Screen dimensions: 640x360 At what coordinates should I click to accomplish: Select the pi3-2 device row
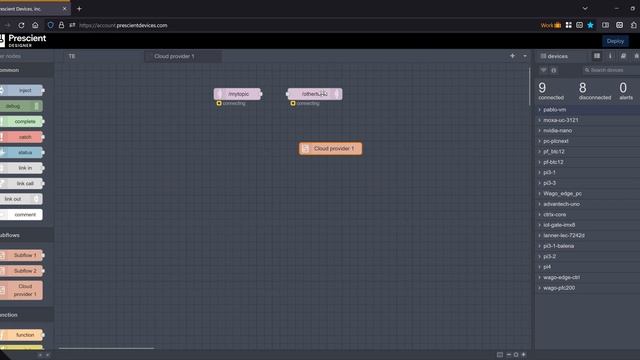coord(588,256)
